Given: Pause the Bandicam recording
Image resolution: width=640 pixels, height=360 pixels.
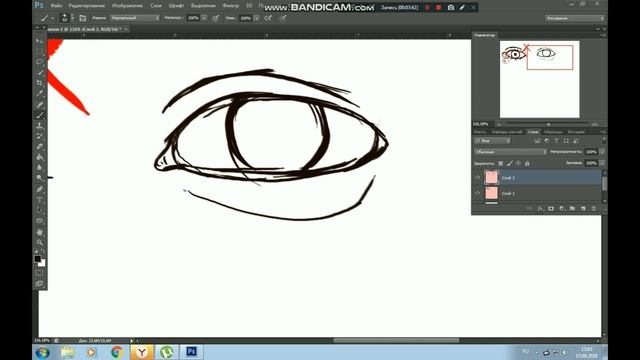Looking at the screenshot, I should pos(427,7).
